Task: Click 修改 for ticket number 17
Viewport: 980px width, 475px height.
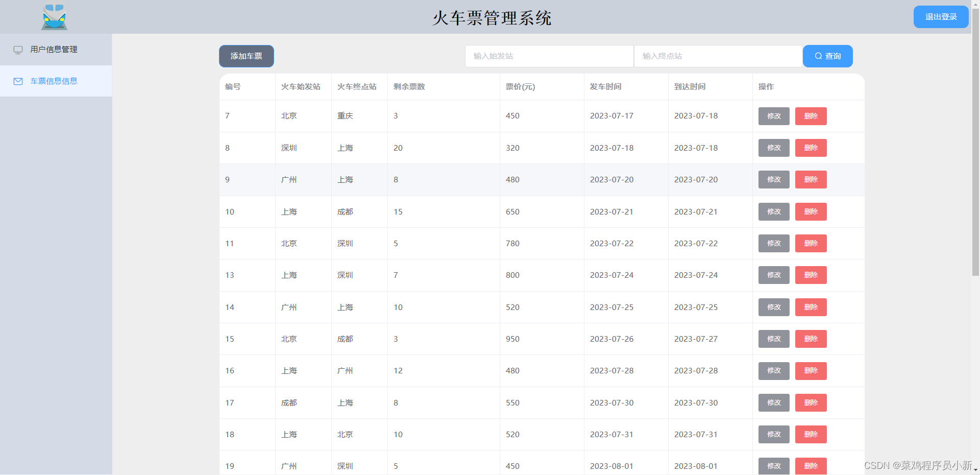Action: coord(774,402)
